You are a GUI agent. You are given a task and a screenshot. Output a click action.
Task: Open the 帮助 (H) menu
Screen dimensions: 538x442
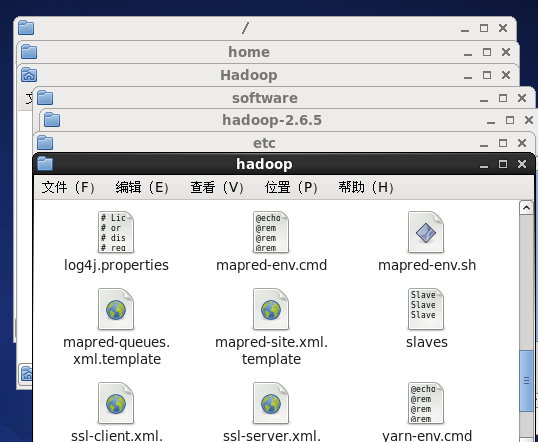coord(366,187)
